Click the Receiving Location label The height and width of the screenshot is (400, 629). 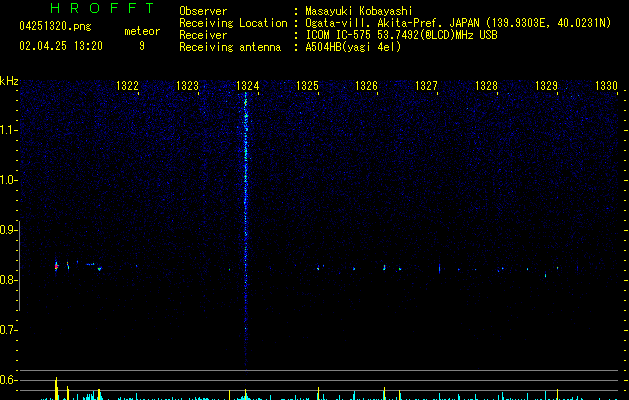click(233, 23)
